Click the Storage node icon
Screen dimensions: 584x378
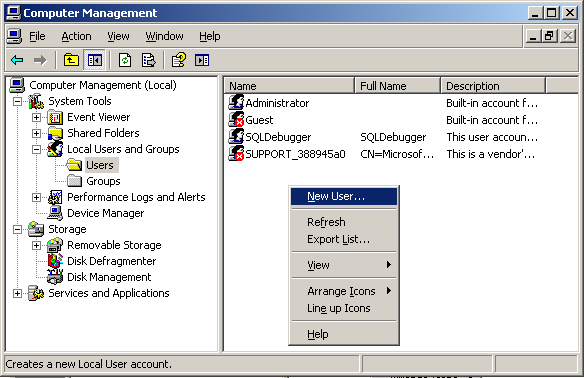[36, 229]
